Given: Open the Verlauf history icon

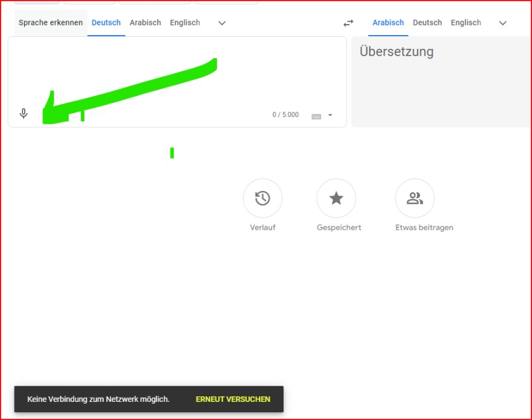Looking at the screenshot, I should (x=262, y=198).
